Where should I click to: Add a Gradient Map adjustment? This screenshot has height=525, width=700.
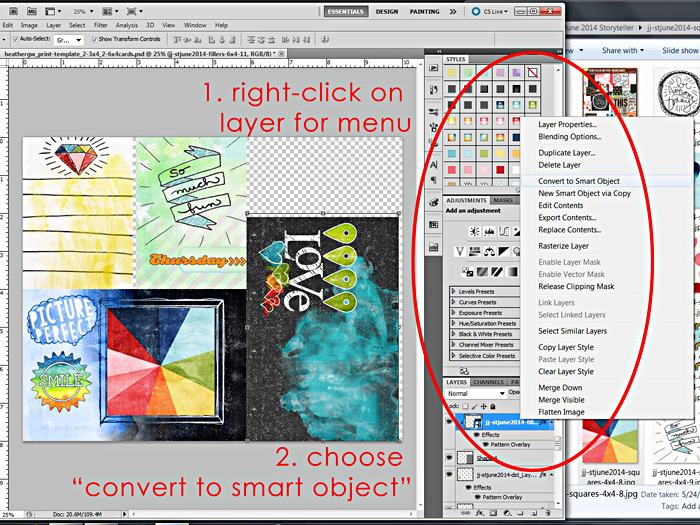point(512,271)
